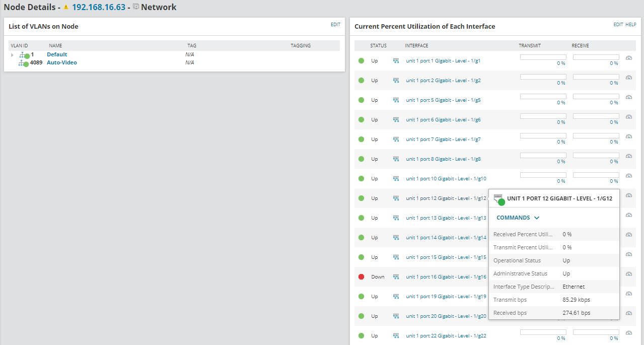Click interface icon for port 8 1/g8

pos(396,159)
